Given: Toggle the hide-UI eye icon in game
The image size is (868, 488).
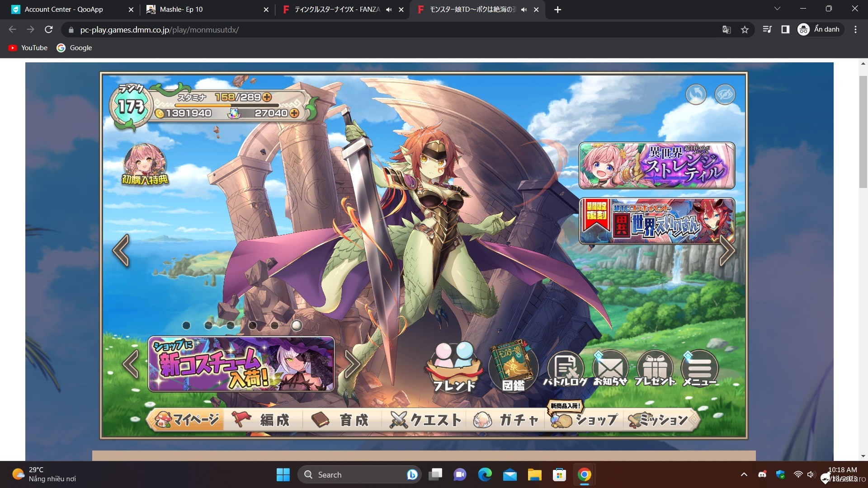Looking at the screenshot, I should 725,94.
